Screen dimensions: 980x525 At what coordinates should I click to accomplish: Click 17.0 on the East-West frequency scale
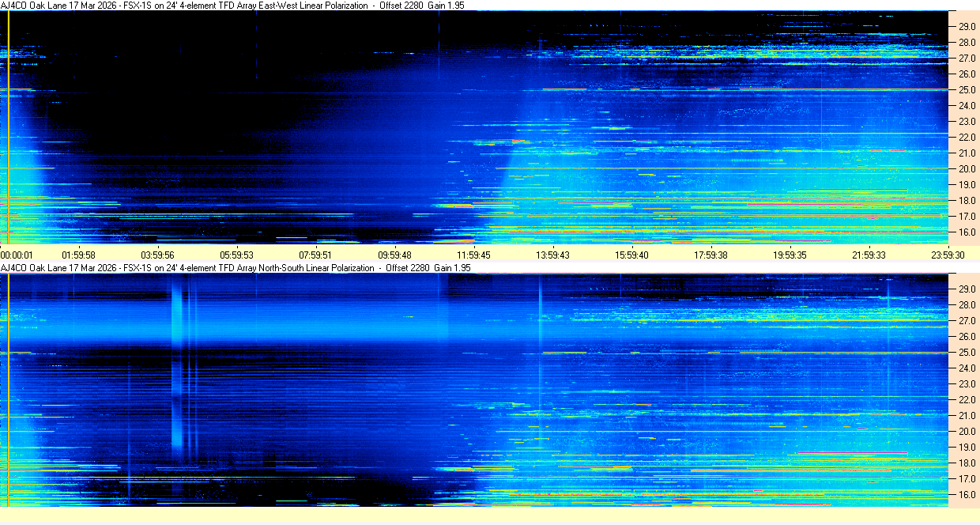tap(967, 217)
